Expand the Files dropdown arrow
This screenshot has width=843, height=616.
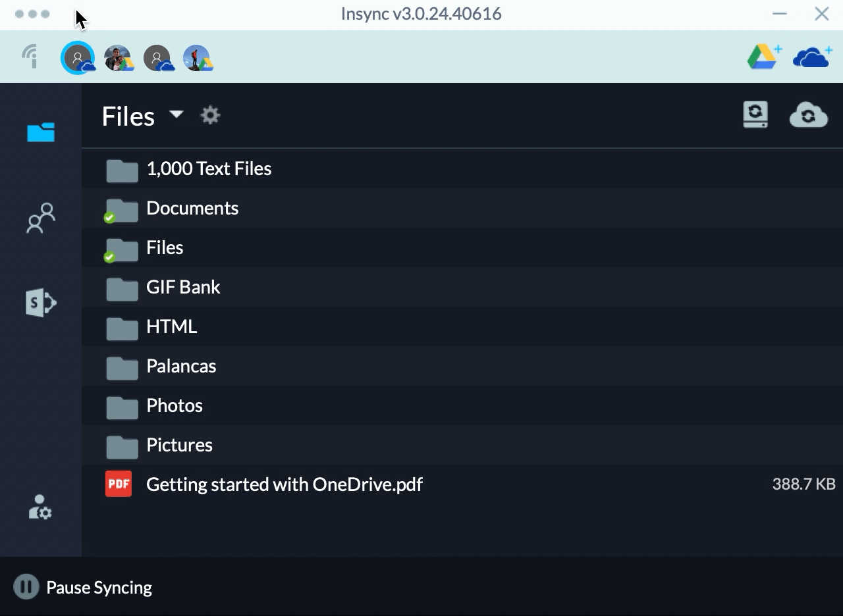click(x=176, y=114)
